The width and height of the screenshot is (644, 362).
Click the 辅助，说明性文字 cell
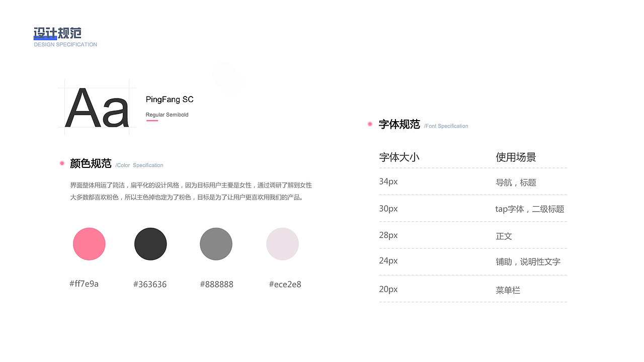point(528,262)
